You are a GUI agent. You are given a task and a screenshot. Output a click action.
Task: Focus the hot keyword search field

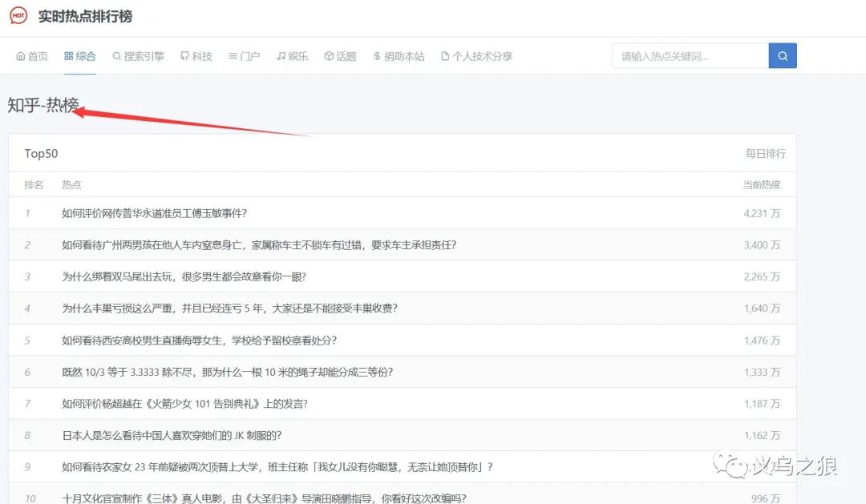click(x=690, y=56)
